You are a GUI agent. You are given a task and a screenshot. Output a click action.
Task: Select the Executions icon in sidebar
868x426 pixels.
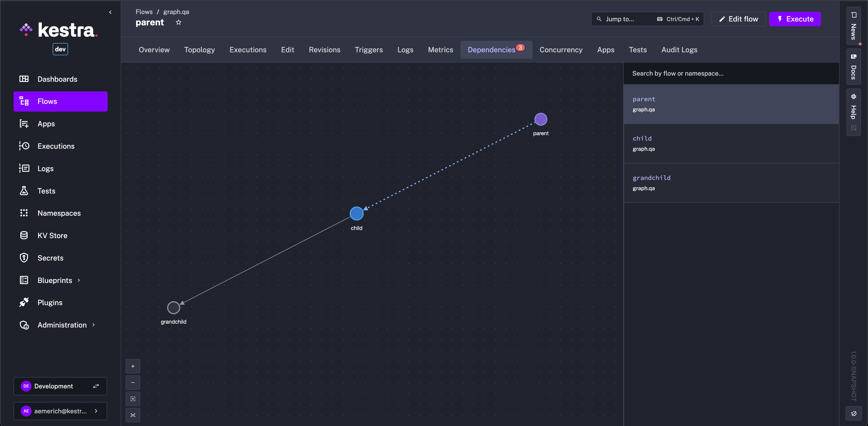(x=24, y=146)
